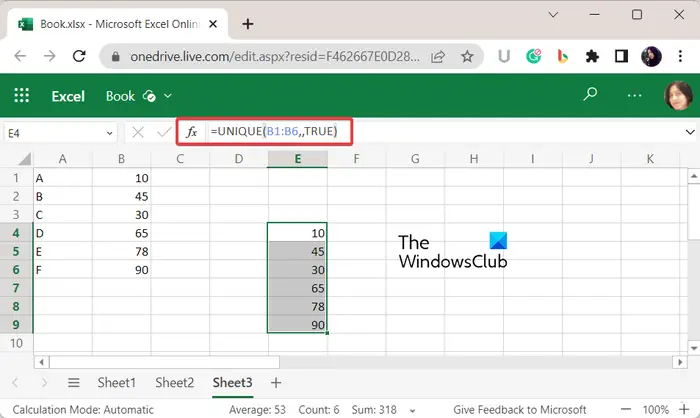Click Calculation Mode: Automatic in status bar
The image size is (700, 418).
83,410
